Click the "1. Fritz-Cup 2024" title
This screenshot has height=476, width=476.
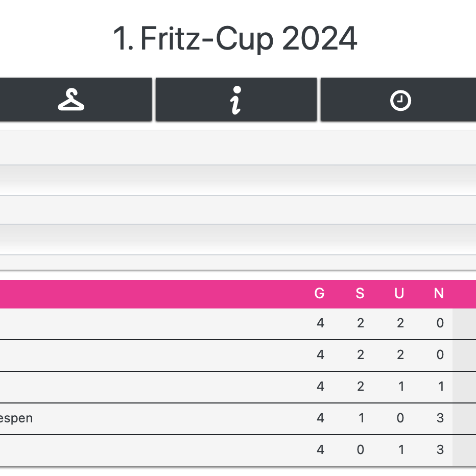pyautogui.click(x=235, y=39)
